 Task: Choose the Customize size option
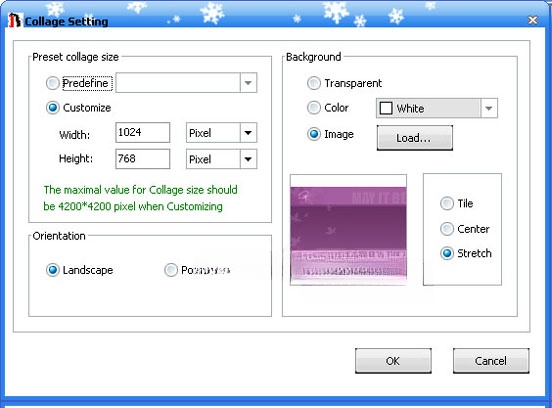pyautogui.click(x=52, y=108)
